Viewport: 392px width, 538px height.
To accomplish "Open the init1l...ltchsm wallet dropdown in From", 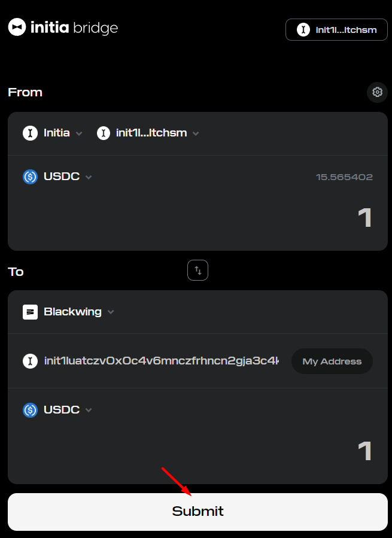I will pyautogui.click(x=148, y=133).
